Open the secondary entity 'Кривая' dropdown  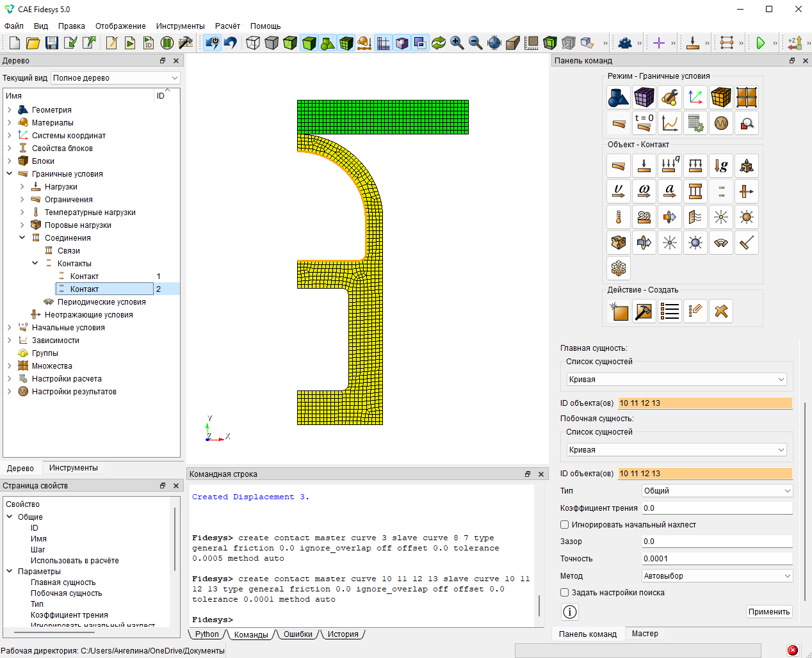click(x=676, y=450)
